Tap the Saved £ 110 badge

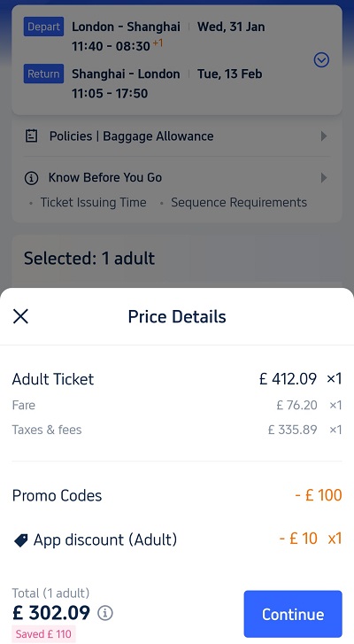43,634
